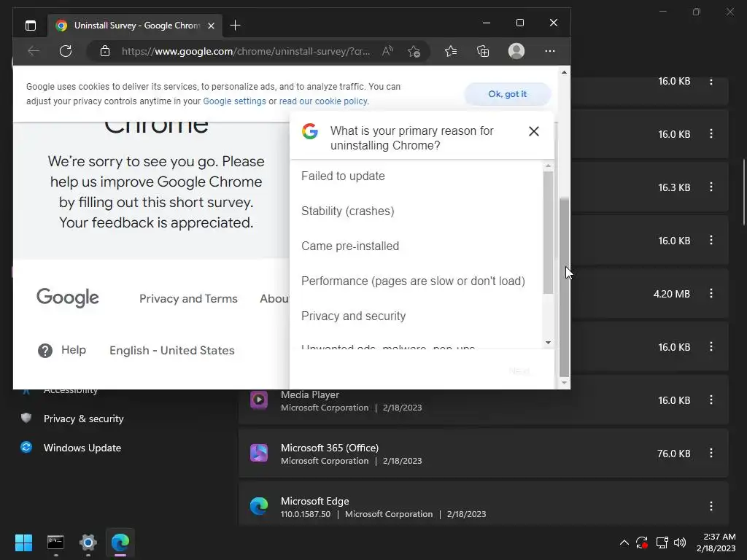747x560 pixels.
Task: Activate the Read aloud icon
Action: pyautogui.click(x=387, y=51)
